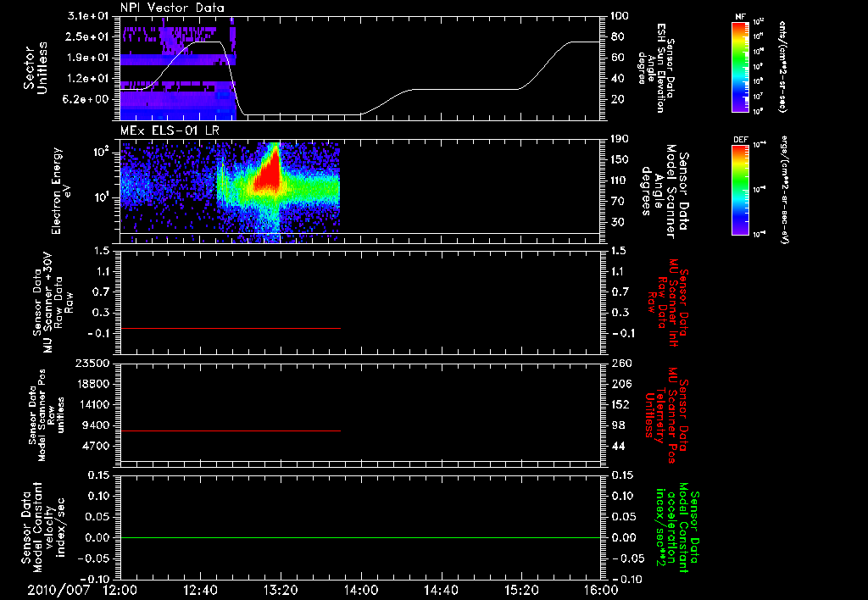The height and width of the screenshot is (600, 868).
Task: Click the 16:00 time tick label
Action: 601,590
